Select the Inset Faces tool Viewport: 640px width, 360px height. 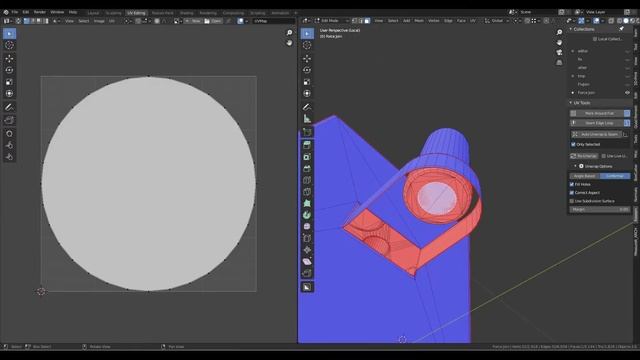coord(307,157)
